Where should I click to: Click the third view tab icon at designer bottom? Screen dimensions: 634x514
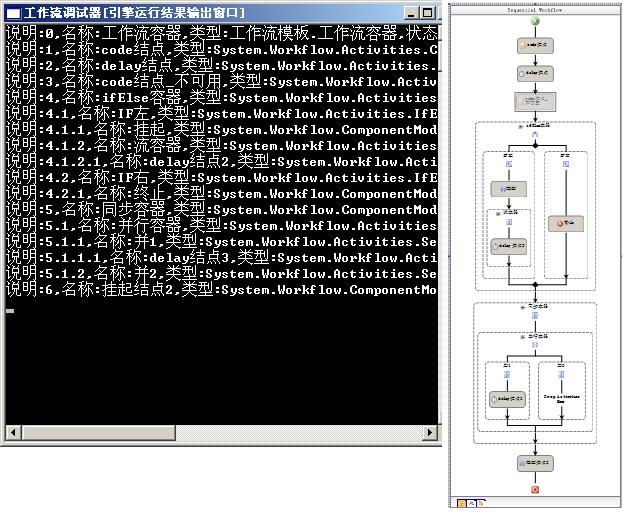(481, 503)
